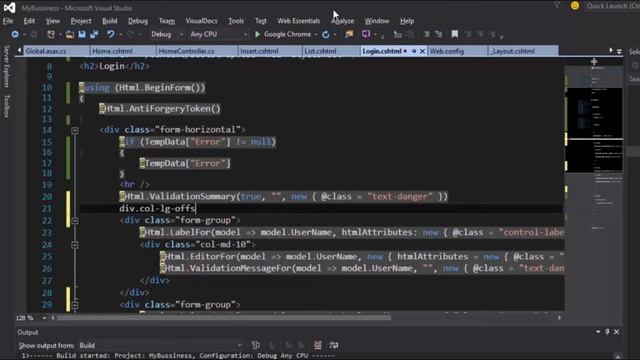This screenshot has width=640, height=360.
Task: Click the feedback smiley icon
Action: point(575,6)
